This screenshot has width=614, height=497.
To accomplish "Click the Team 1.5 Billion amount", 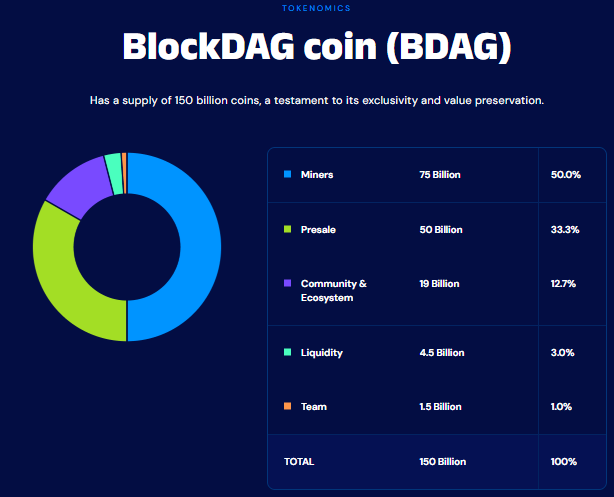I will point(441,407).
